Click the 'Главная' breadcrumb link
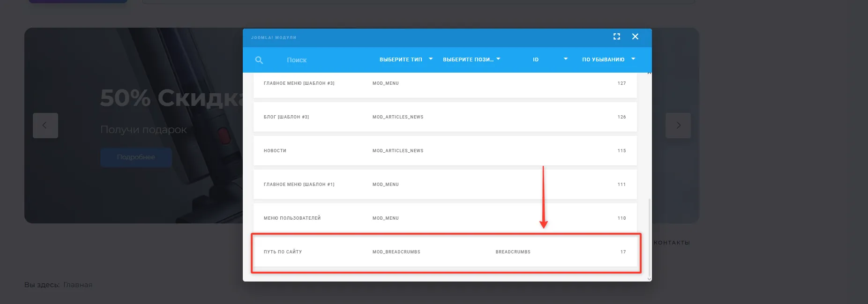868x304 pixels. (78, 285)
